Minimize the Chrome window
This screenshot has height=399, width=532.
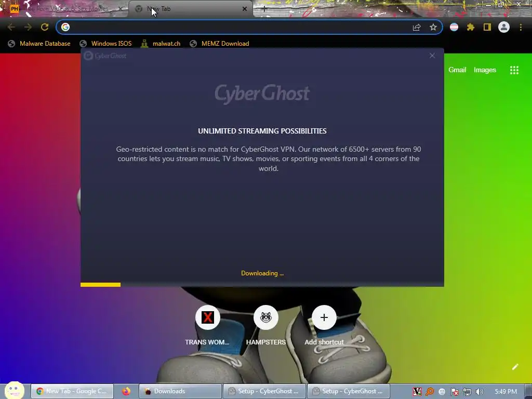coord(488,5)
